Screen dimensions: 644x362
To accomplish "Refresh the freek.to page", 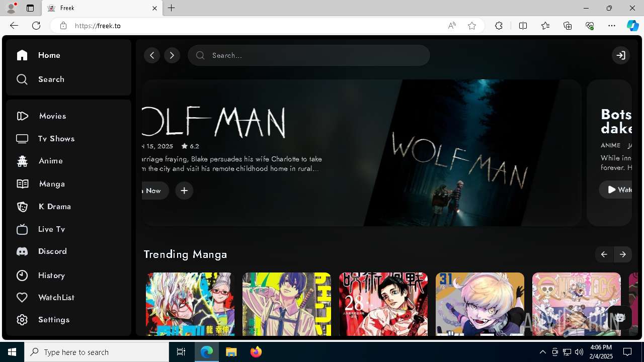I will [36, 26].
